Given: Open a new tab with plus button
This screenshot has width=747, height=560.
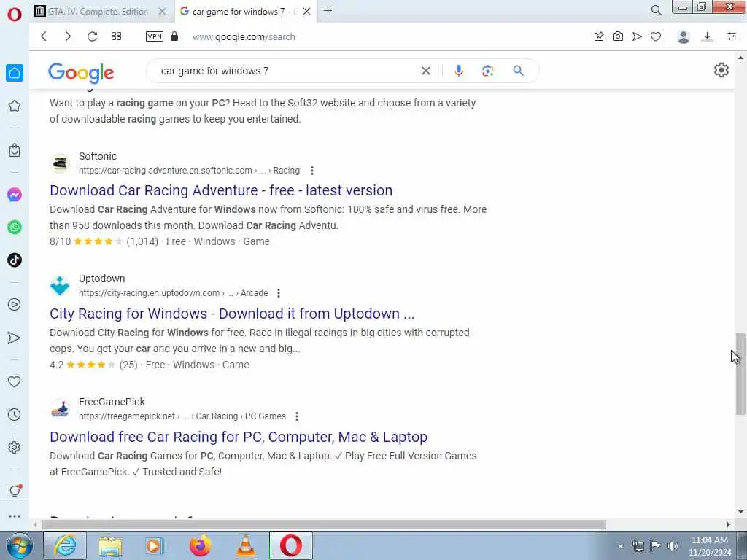Looking at the screenshot, I should tap(328, 11).
